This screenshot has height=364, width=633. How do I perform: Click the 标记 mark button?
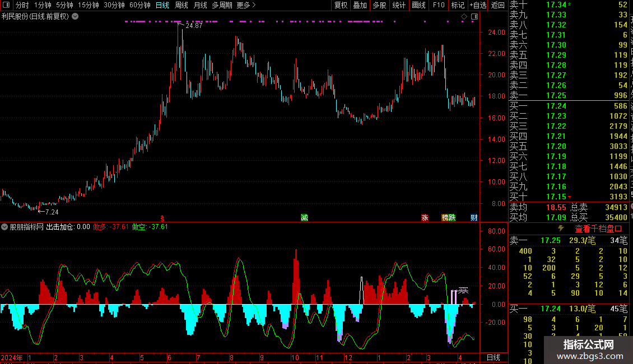pos(458,5)
